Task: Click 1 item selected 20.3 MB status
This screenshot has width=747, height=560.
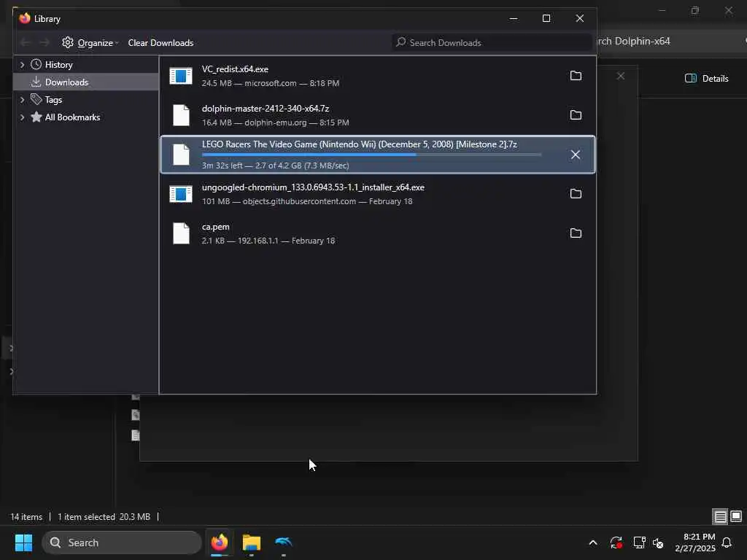Action: tap(104, 517)
